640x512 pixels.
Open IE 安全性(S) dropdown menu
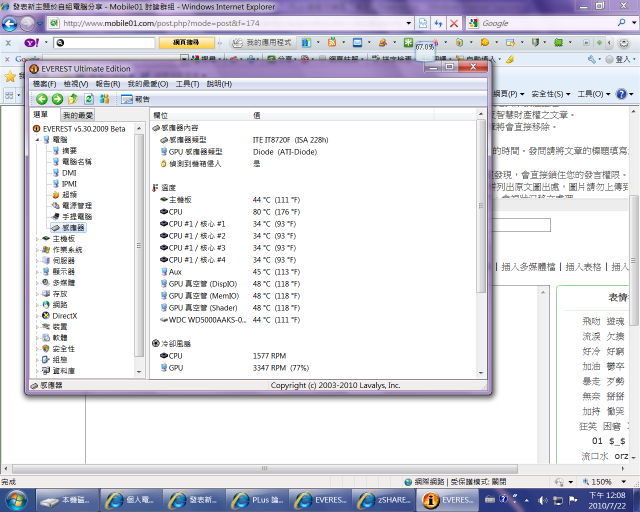coord(550,94)
